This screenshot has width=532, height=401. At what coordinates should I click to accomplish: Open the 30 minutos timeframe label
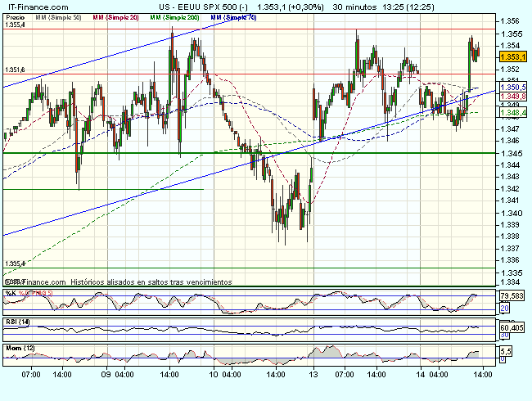click(354, 7)
